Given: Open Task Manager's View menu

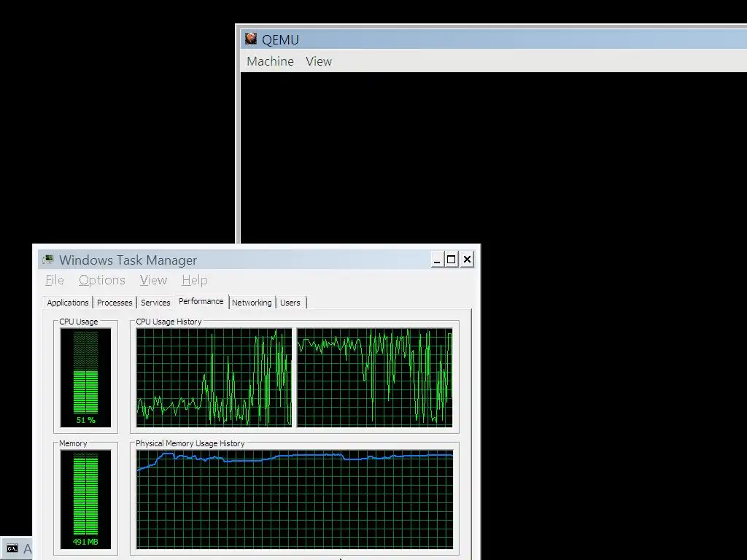Looking at the screenshot, I should coord(153,280).
